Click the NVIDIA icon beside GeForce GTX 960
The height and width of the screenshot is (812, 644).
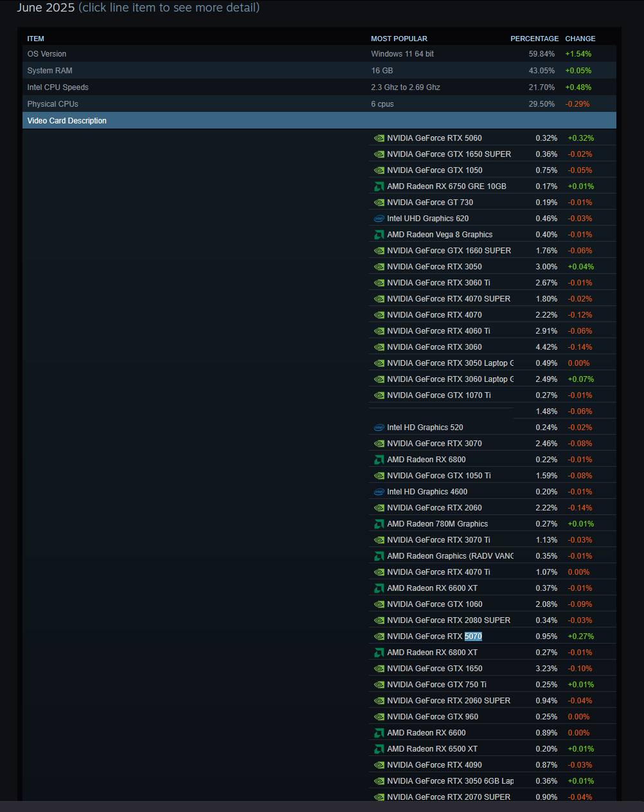pyautogui.click(x=379, y=717)
